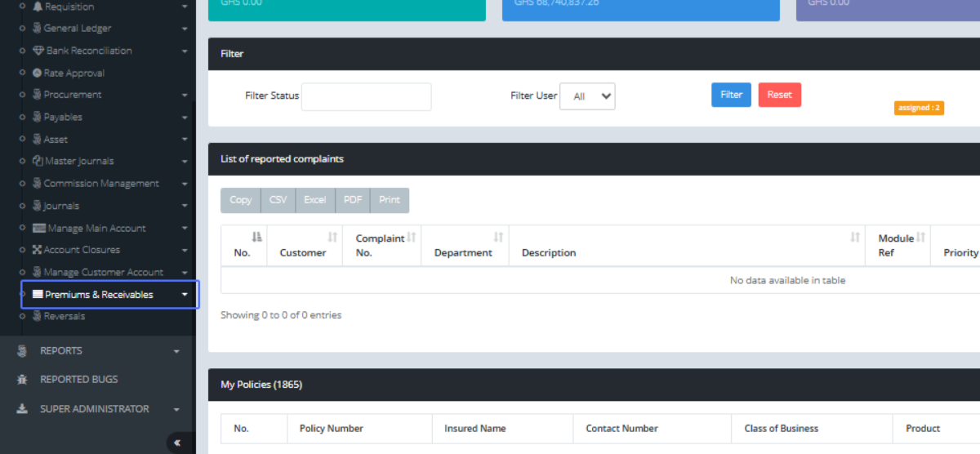980x454 pixels.
Task: Click the Reported Bugs bug icon
Action: (22, 380)
